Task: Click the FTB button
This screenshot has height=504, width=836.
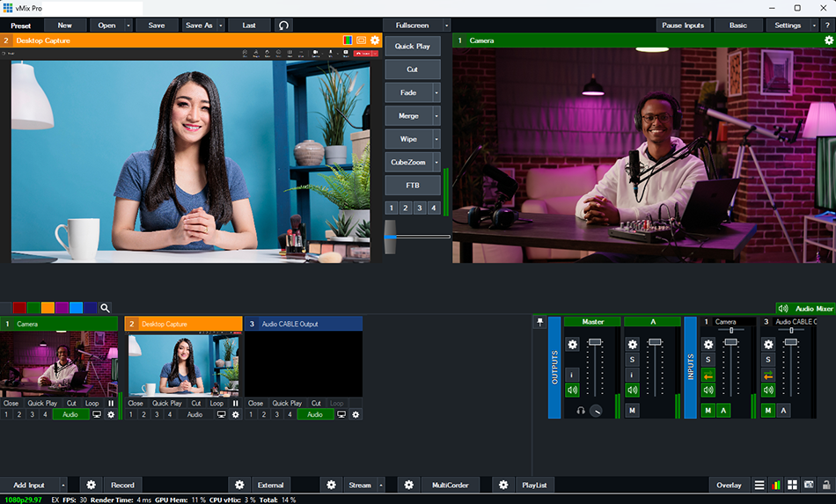Action: [412, 186]
